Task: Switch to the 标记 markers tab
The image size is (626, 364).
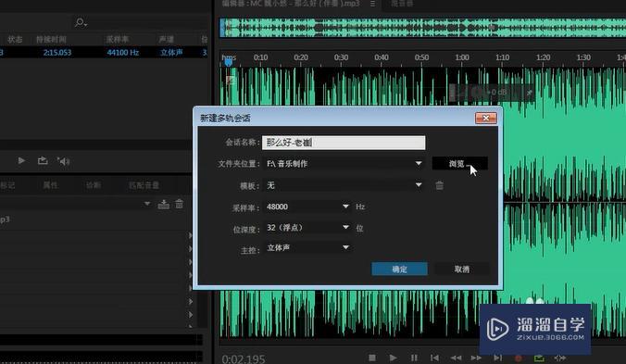Action: (7, 185)
